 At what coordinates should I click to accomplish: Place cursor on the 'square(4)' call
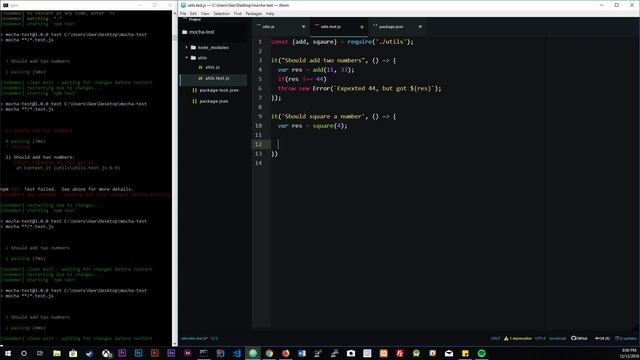pos(330,126)
